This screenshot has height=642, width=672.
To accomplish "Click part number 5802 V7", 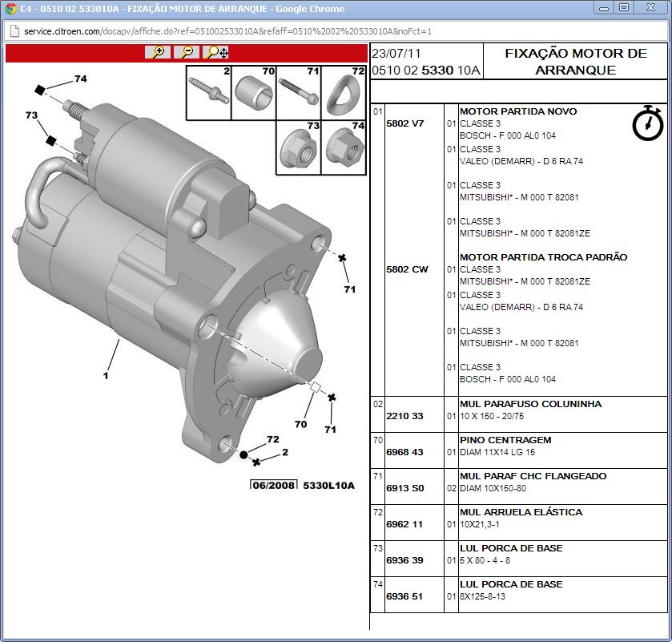I will click(x=405, y=123).
